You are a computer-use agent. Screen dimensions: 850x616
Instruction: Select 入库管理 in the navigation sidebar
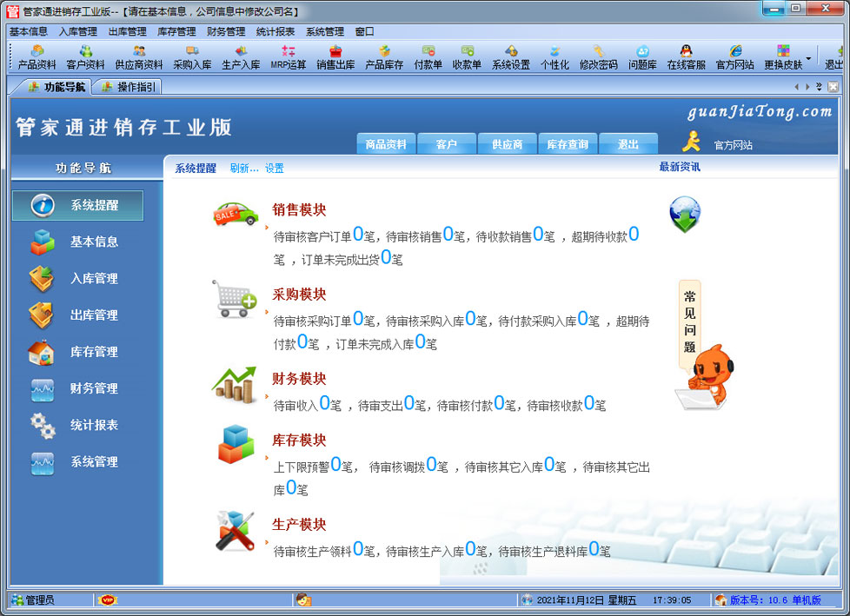coord(94,279)
